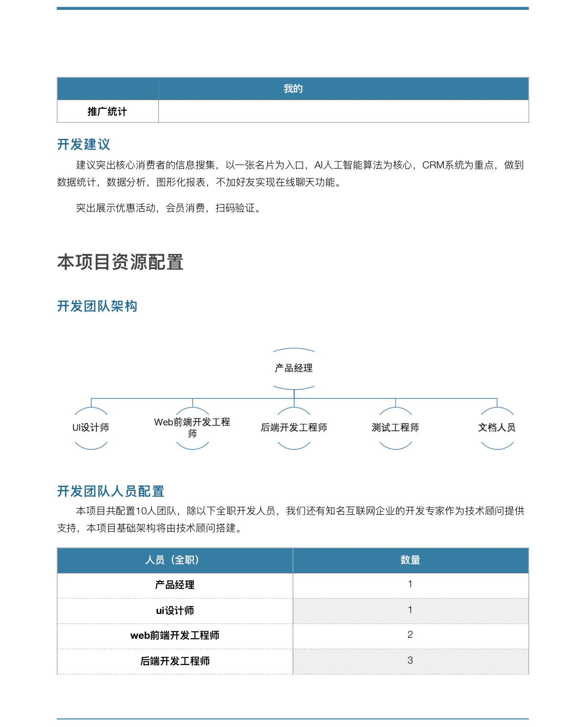Click the paragraph beginning 突出展示优惠活动
The height and width of the screenshot is (727, 588).
point(168,208)
